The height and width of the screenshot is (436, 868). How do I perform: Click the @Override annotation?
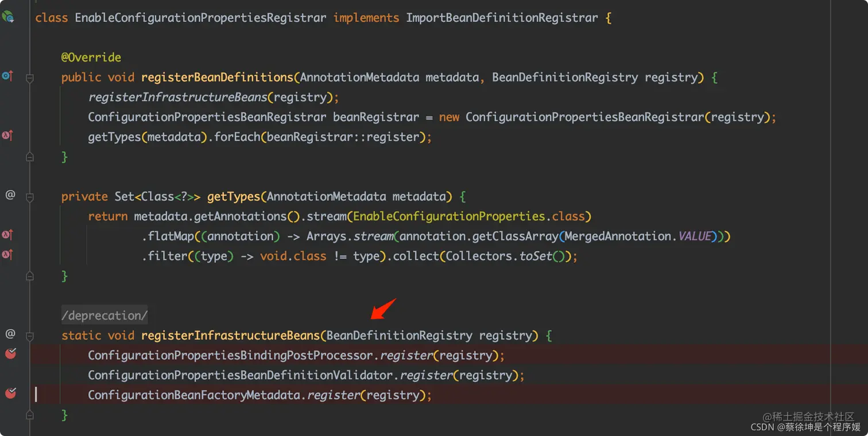pyautogui.click(x=91, y=57)
